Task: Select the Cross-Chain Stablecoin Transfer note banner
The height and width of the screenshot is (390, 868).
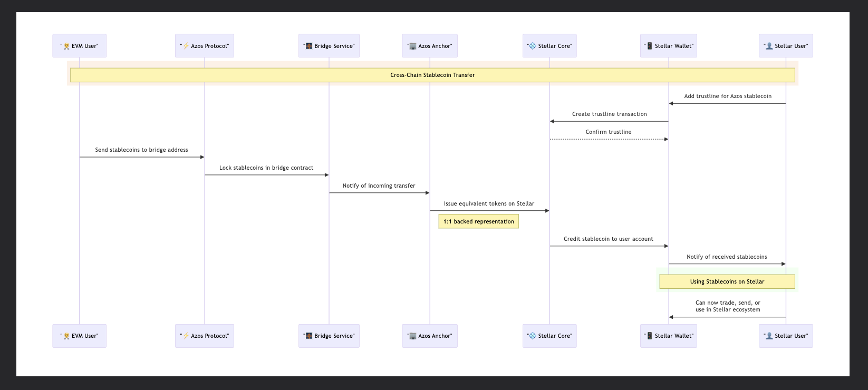Action: click(x=432, y=75)
